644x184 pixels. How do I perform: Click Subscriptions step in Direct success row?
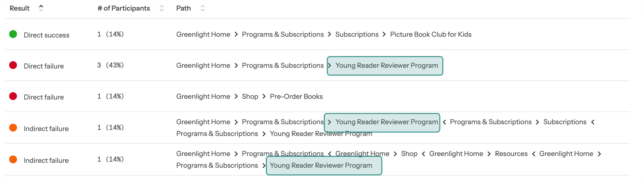point(357,34)
